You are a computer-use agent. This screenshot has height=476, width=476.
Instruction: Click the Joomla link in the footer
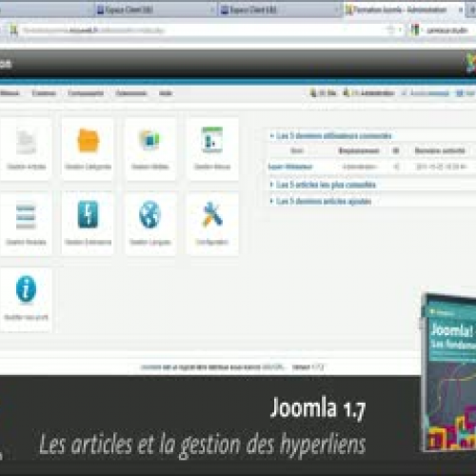coord(150,367)
